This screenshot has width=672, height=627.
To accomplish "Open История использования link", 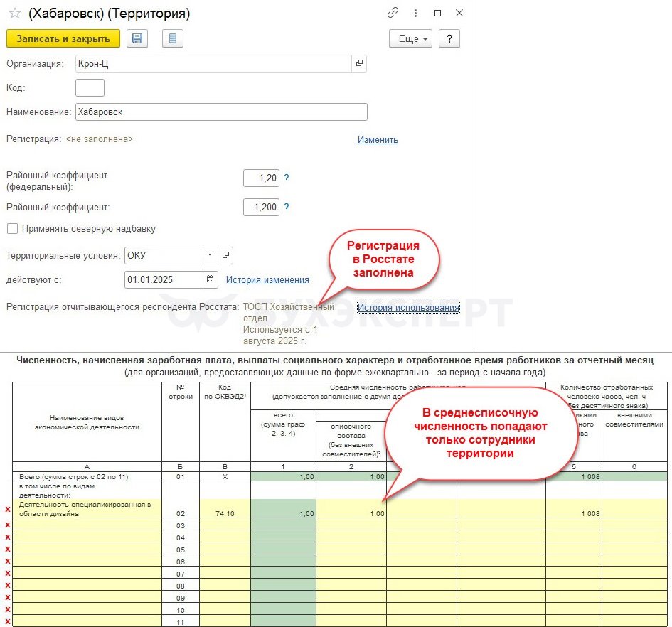I will click(408, 307).
